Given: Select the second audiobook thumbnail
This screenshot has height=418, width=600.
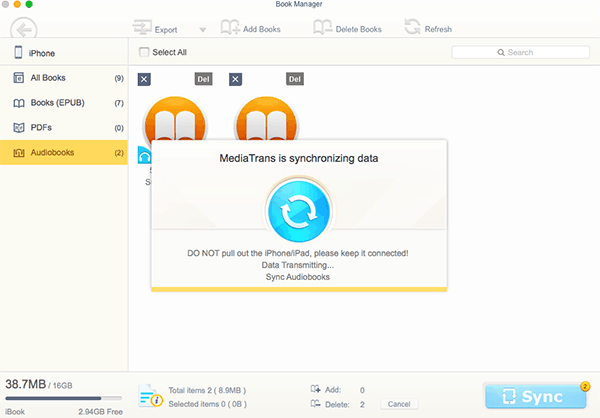Looking at the screenshot, I should [266, 119].
